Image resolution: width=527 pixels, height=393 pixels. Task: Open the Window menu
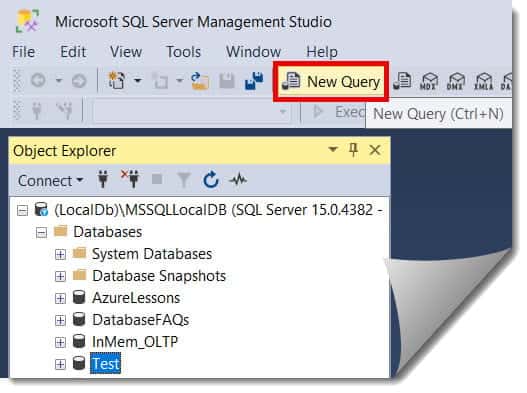pyautogui.click(x=253, y=52)
